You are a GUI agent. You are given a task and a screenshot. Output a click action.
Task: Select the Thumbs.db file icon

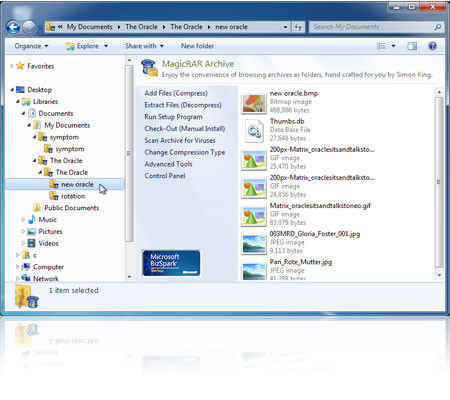254,131
